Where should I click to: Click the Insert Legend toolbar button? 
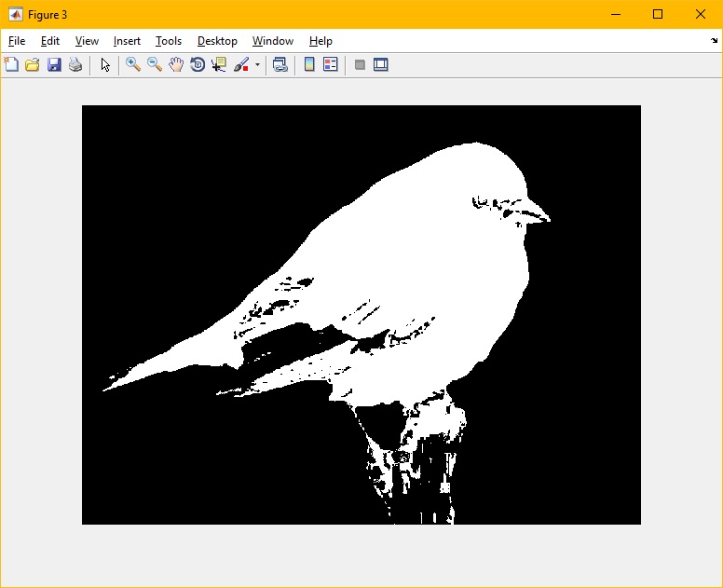point(331,65)
